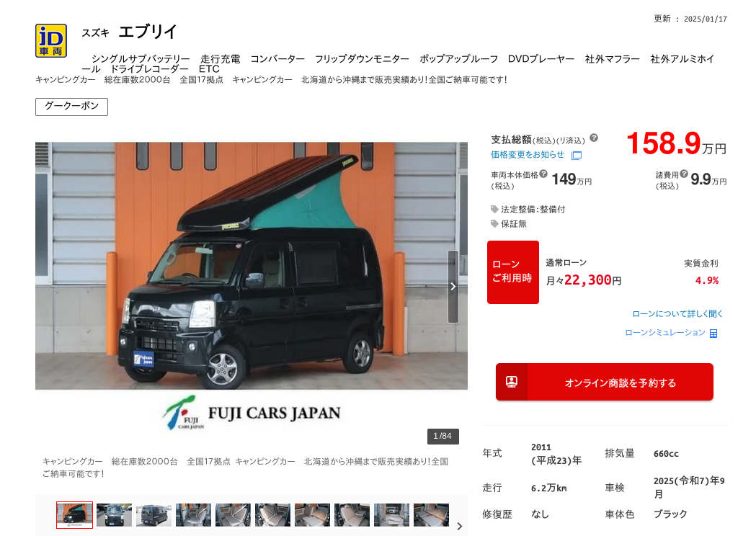Image resolution: width=756 pixels, height=536 pixels.
Task: Open the ローンシミュレーション link
Action: pos(665,333)
